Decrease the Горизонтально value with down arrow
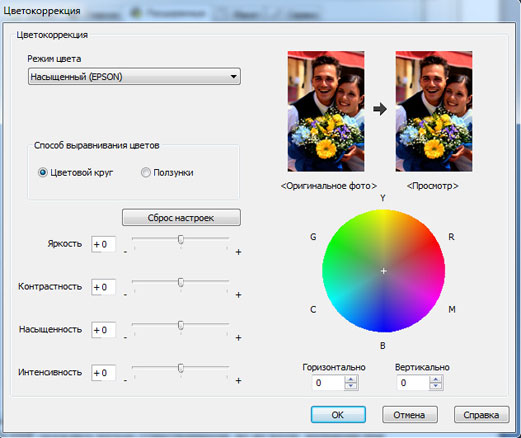Image resolution: width=521 pixels, height=438 pixels. [x=351, y=386]
